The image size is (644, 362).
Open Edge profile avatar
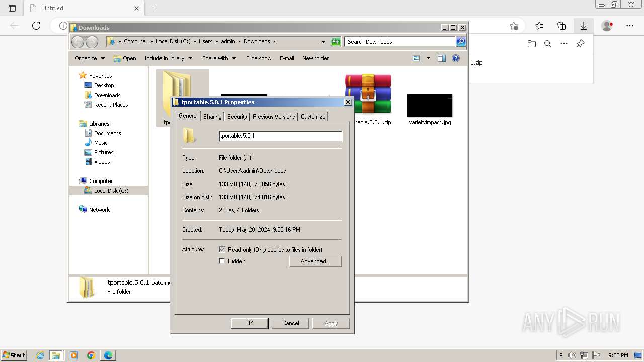coord(607,26)
